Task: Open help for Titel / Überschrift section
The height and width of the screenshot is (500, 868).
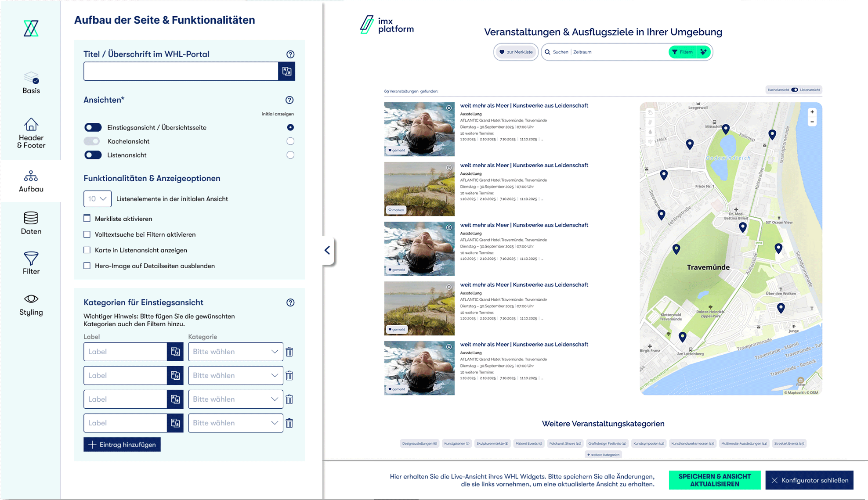Action: 290,54
